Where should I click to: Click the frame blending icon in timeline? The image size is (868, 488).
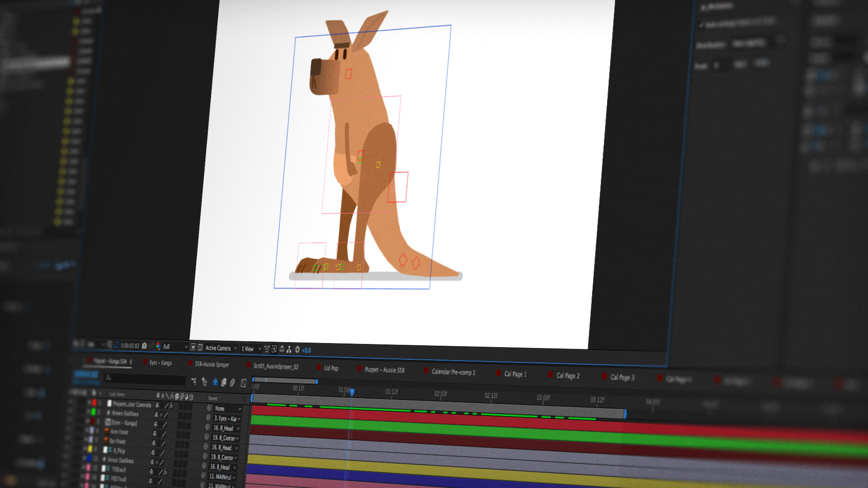click(223, 382)
